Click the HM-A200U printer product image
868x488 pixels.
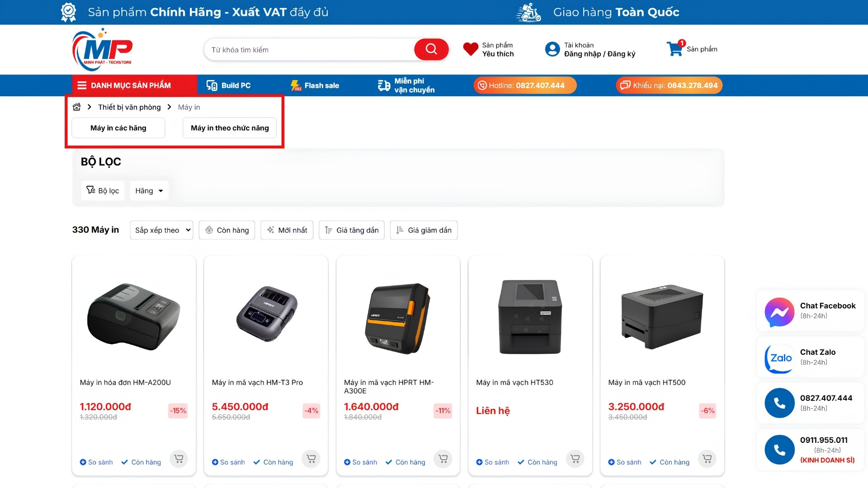[134, 316]
